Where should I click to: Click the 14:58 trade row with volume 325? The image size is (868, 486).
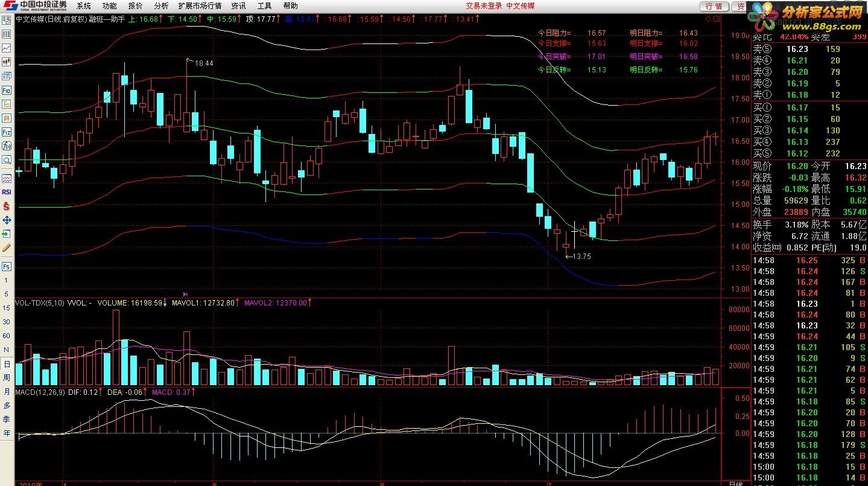point(809,260)
